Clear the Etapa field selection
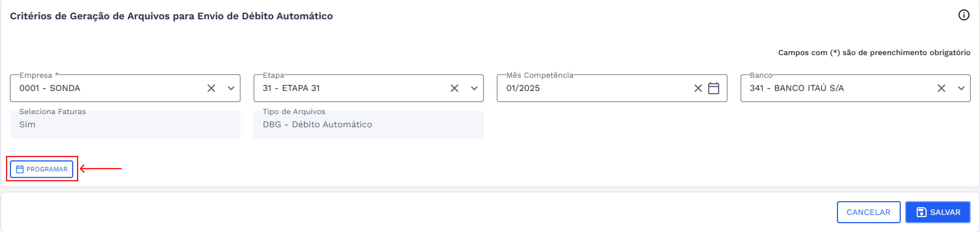980x232 pixels. click(x=454, y=88)
